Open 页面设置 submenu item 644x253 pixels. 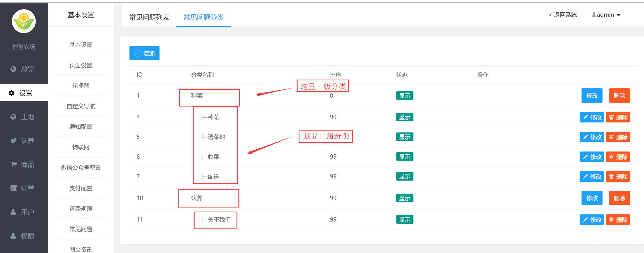81,65
